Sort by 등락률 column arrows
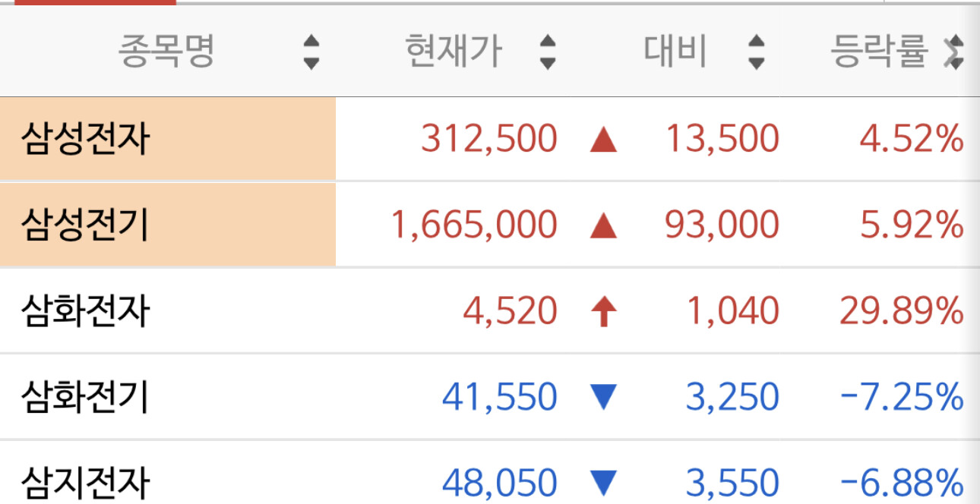The width and height of the screenshot is (980, 504). 953,52
